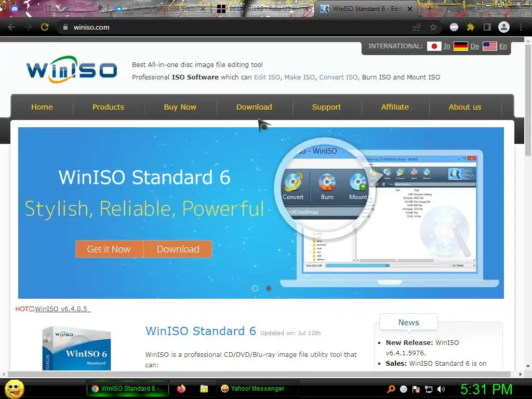Screen dimensions: 532x399
Task: Open the Affiliate menu item
Action: click(x=395, y=107)
